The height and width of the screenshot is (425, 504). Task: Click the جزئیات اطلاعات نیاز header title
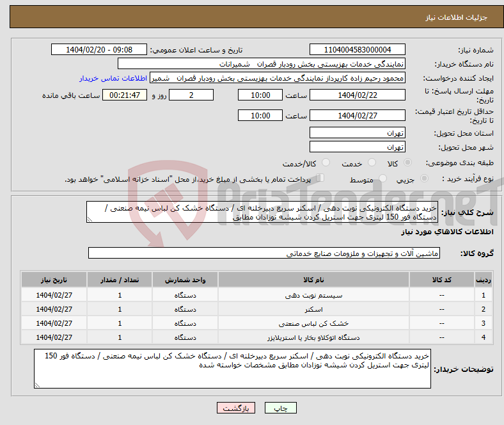pyautogui.click(x=456, y=17)
